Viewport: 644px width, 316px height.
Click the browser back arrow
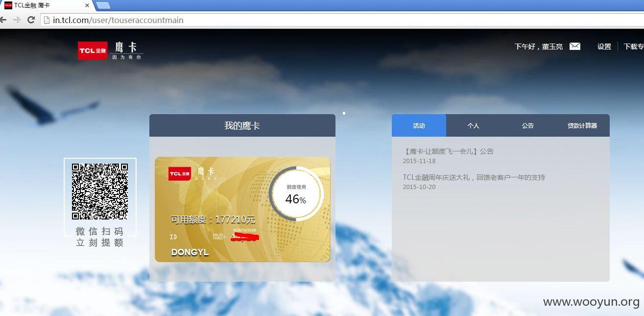point(3,20)
